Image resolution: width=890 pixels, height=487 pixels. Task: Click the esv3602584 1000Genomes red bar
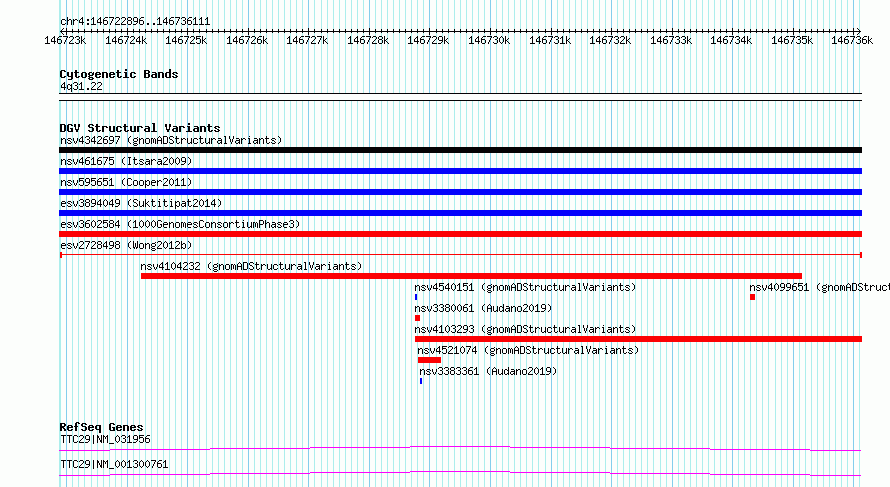(x=460, y=234)
